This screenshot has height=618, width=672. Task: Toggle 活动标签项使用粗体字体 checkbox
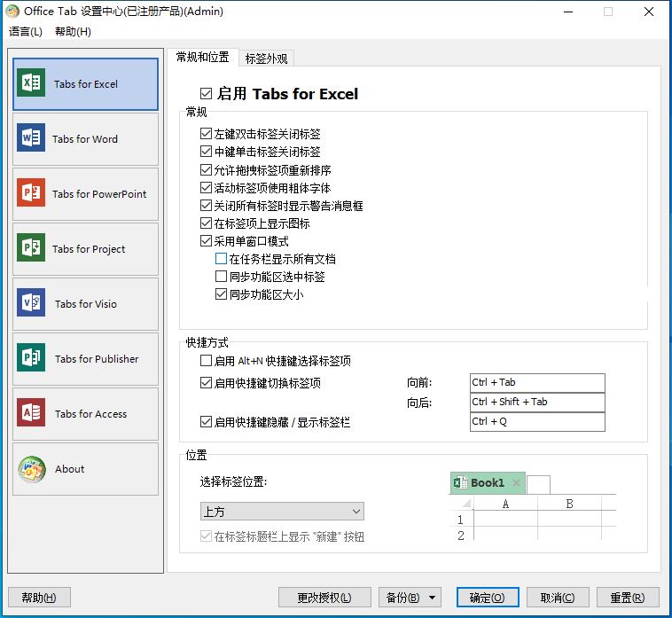tap(206, 188)
